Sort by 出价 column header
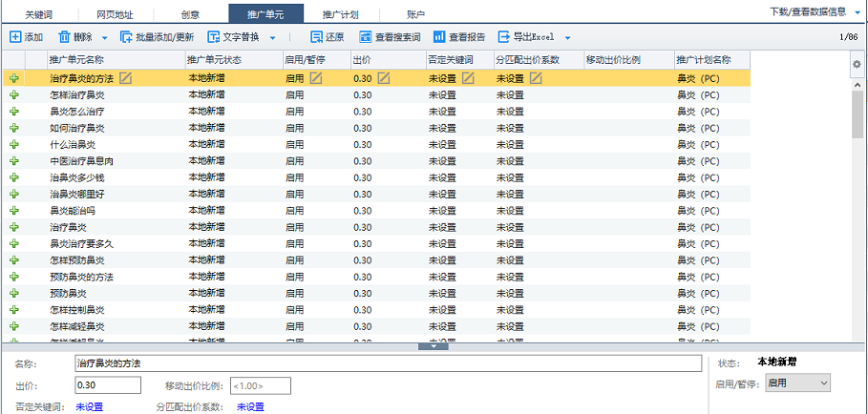The width and height of the screenshot is (868, 414). pyautogui.click(x=388, y=60)
